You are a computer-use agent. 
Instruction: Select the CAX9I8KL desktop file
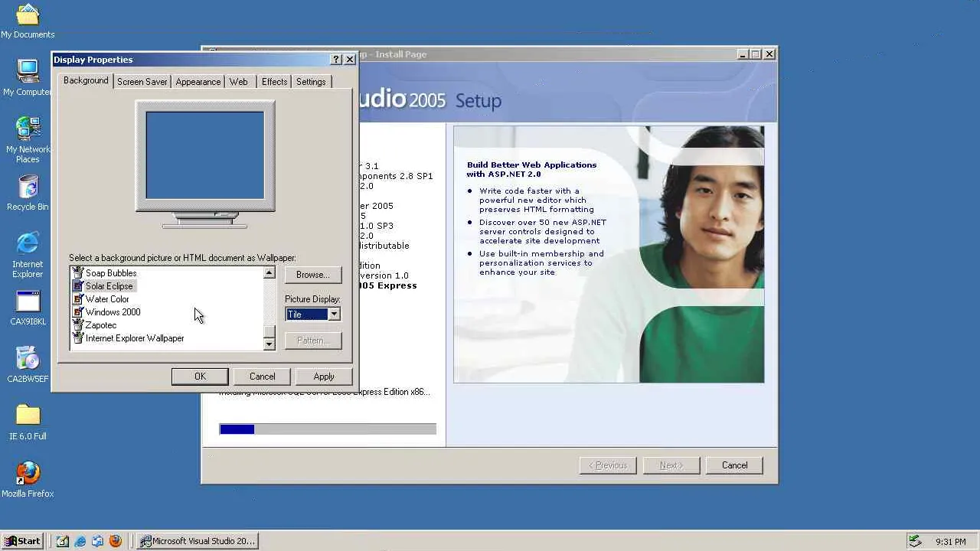28,308
